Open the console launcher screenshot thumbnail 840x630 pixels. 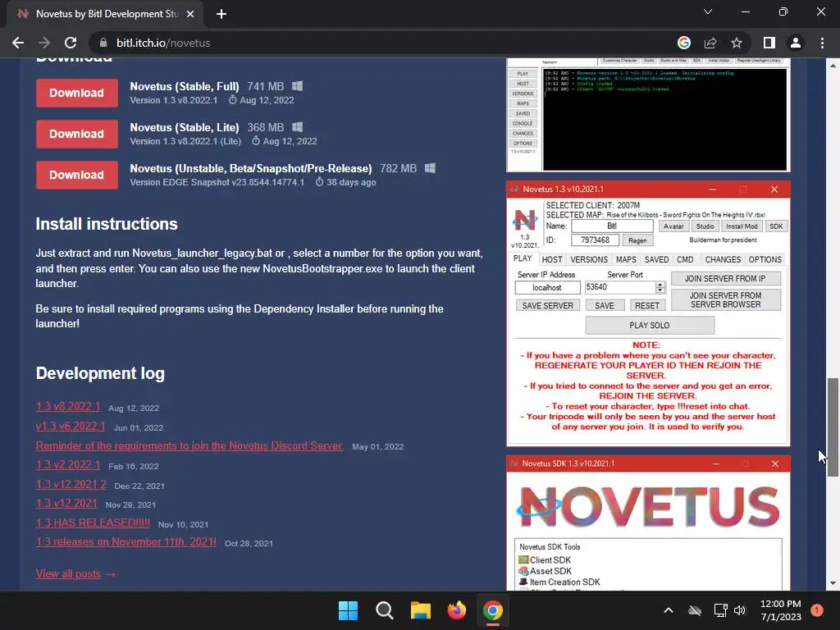point(648,115)
